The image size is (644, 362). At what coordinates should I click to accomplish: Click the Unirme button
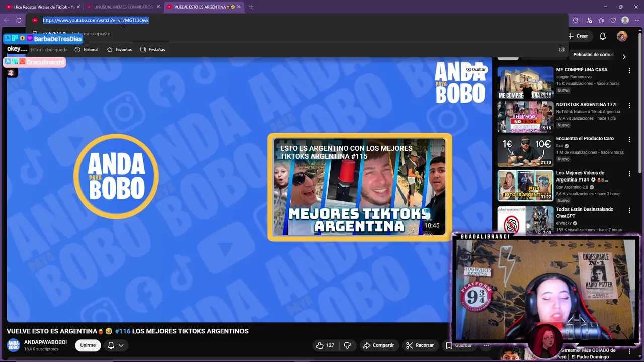tap(88, 345)
